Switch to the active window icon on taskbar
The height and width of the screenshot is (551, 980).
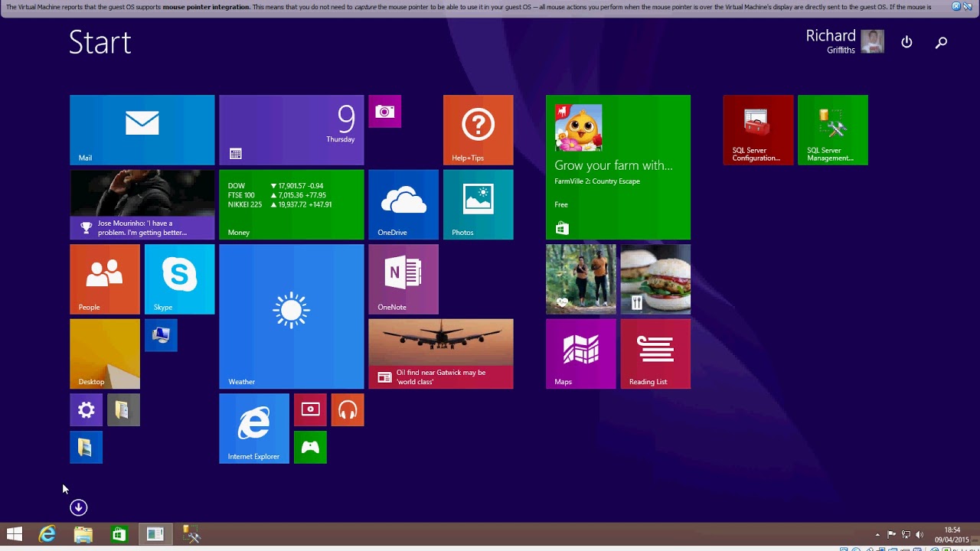[155, 534]
